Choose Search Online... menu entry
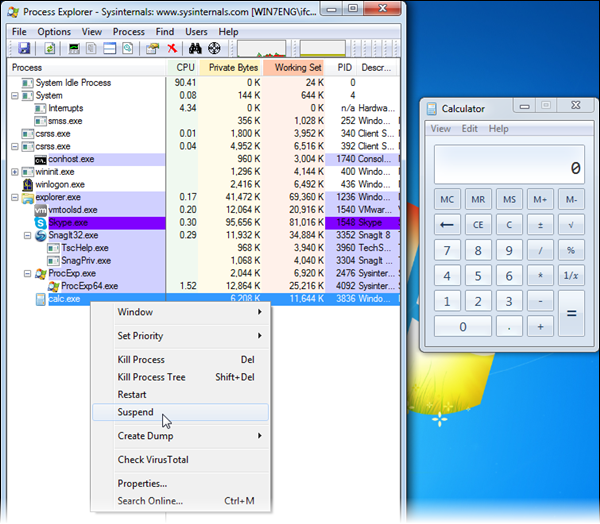The height and width of the screenshot is (524, 600). [x=180, y=501]
